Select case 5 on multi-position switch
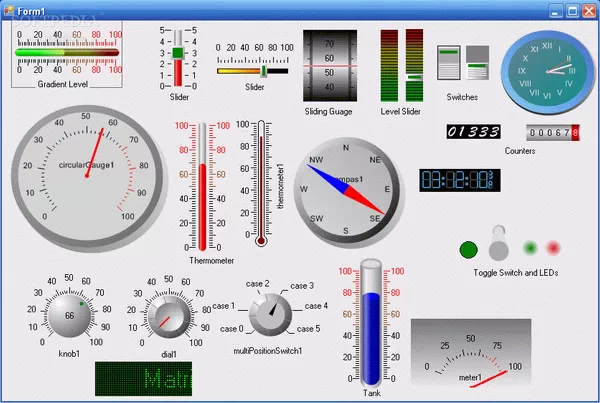This screenshot has width=600, height=403. tap(308, 329)
